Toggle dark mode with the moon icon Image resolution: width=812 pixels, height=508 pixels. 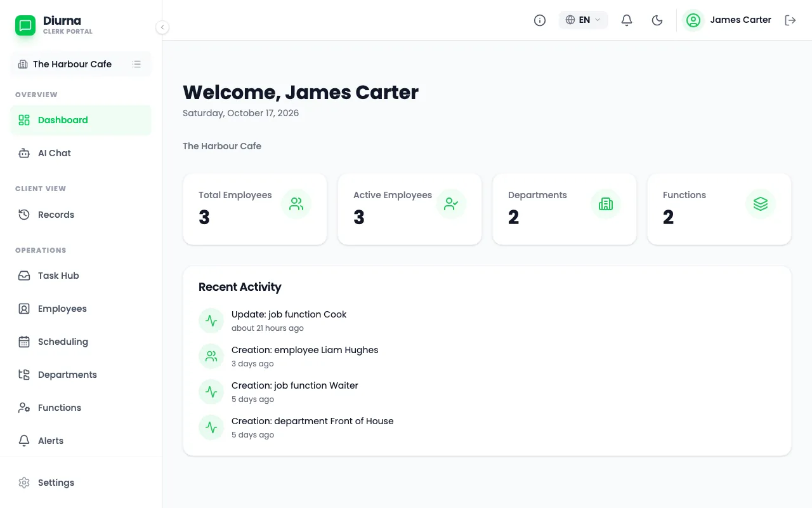coord(657,20)
